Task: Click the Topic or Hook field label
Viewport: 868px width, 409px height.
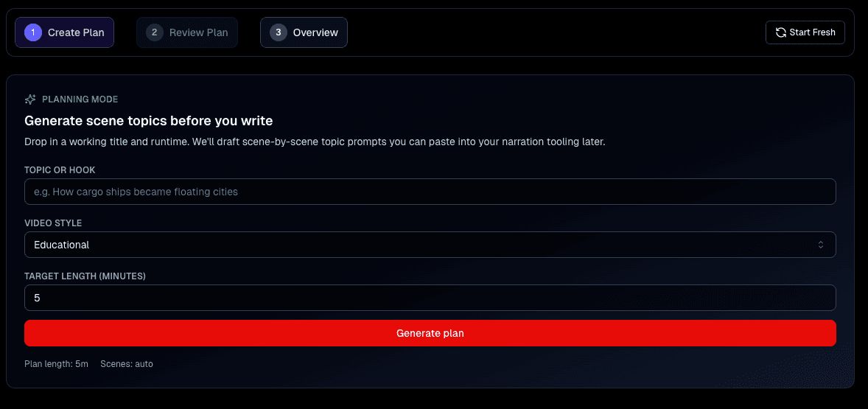Action: [x=60, y=170]
